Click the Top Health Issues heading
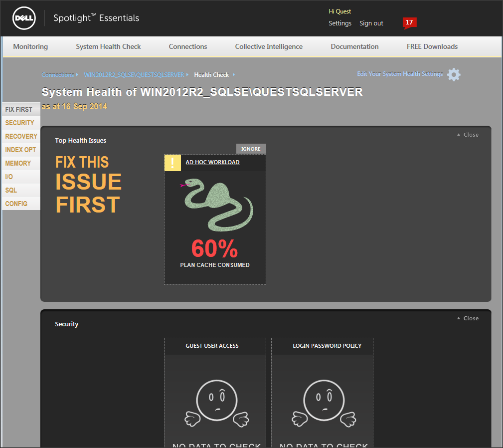The height and width of the screenshot is (448, 503). [x=81, y=141]
